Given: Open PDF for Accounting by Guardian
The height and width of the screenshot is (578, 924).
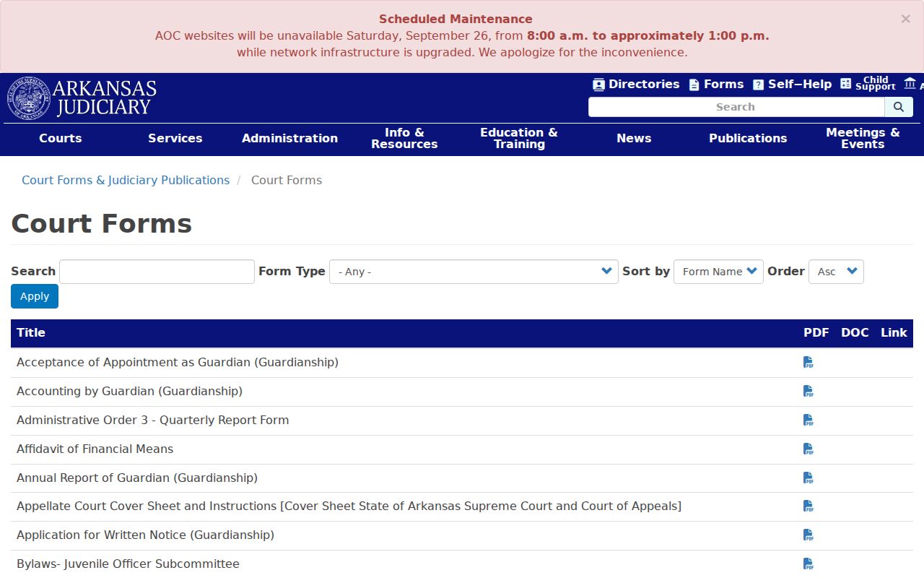Looking at the screenshot, I should (x=808, y=391).
